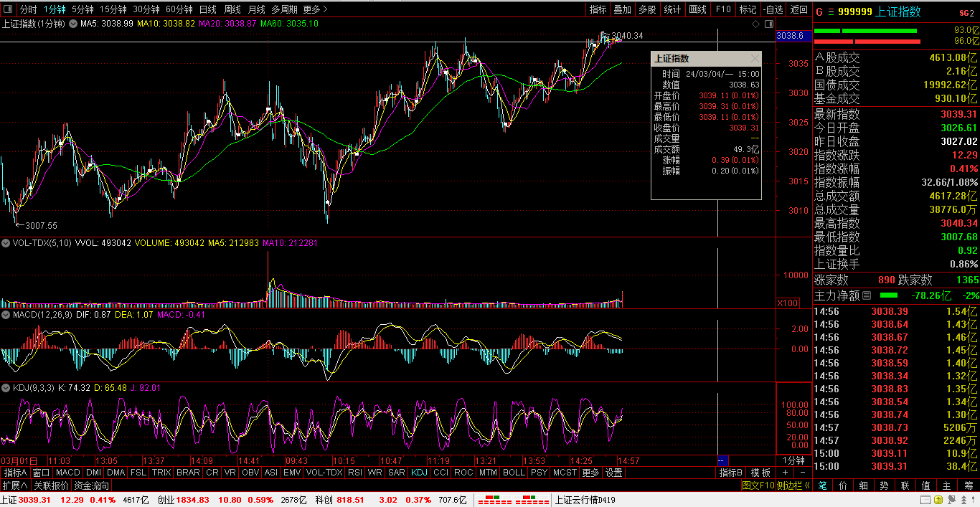Open the list icon next to 主力净额
980x507 pixels.
867,295
